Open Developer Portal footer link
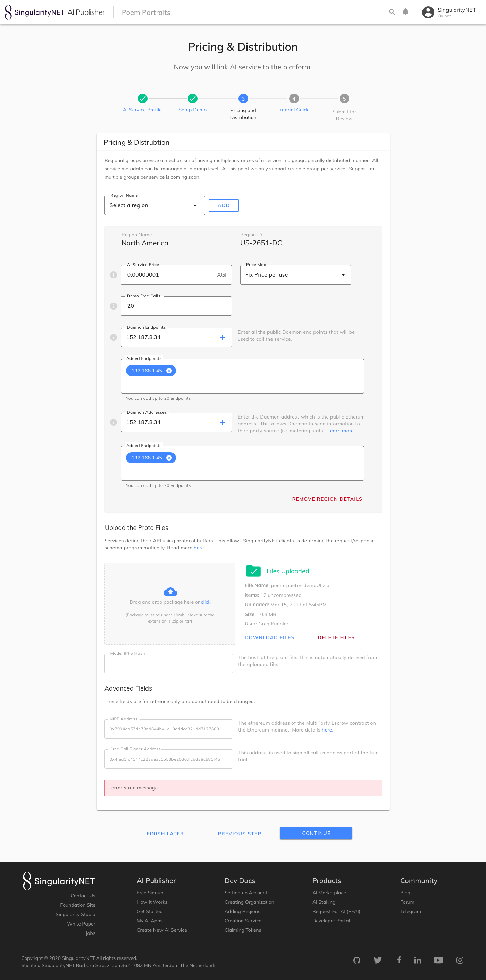Viewport: 486px width, 980px height. coord(331,921)
